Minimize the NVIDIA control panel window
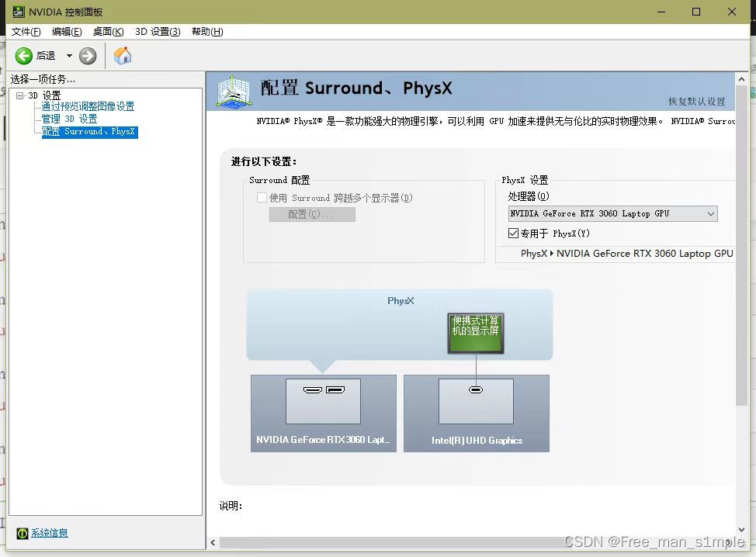Viewport: 756px width, 557px height. [661, 12]
